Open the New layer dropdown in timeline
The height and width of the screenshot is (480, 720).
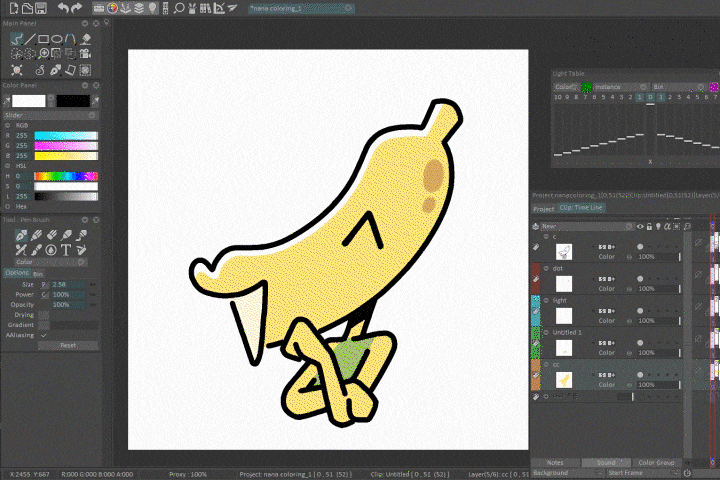click(587, 226)
